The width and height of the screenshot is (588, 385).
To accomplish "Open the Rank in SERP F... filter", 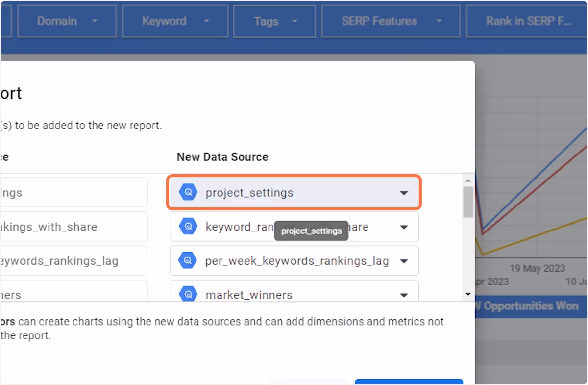I will [527, 21].
